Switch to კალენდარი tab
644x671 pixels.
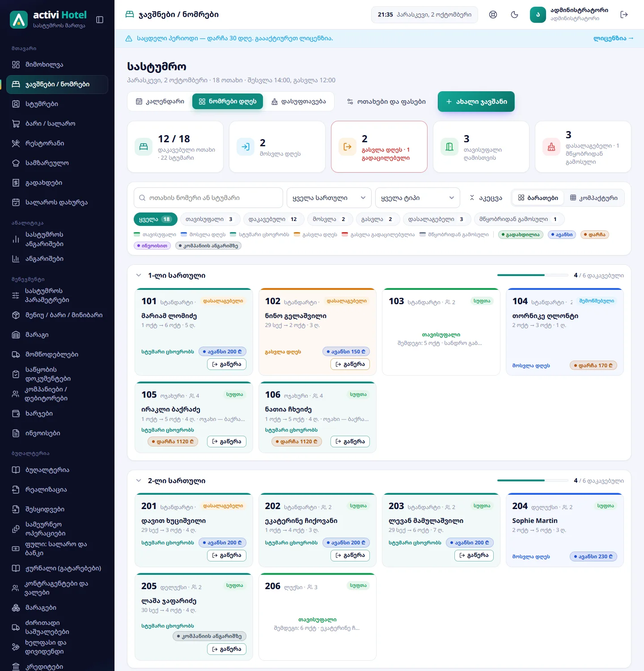pos(160,102)
